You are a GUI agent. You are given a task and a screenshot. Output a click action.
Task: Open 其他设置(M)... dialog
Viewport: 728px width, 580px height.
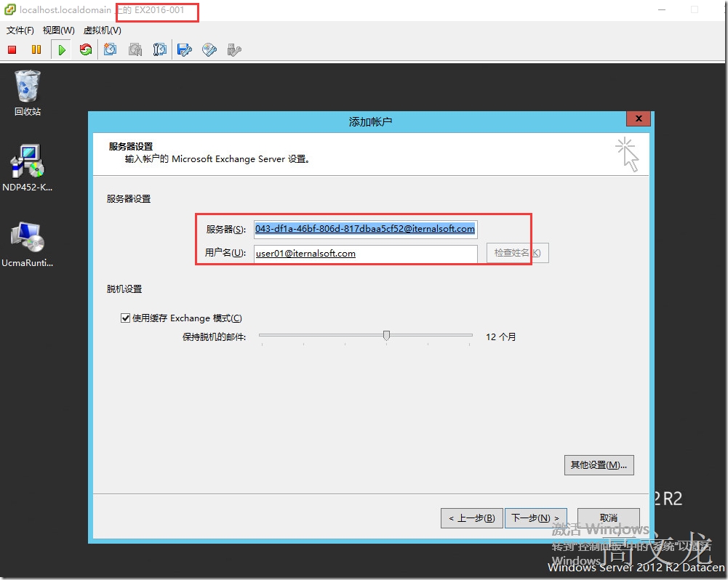[x=599, y=465]
